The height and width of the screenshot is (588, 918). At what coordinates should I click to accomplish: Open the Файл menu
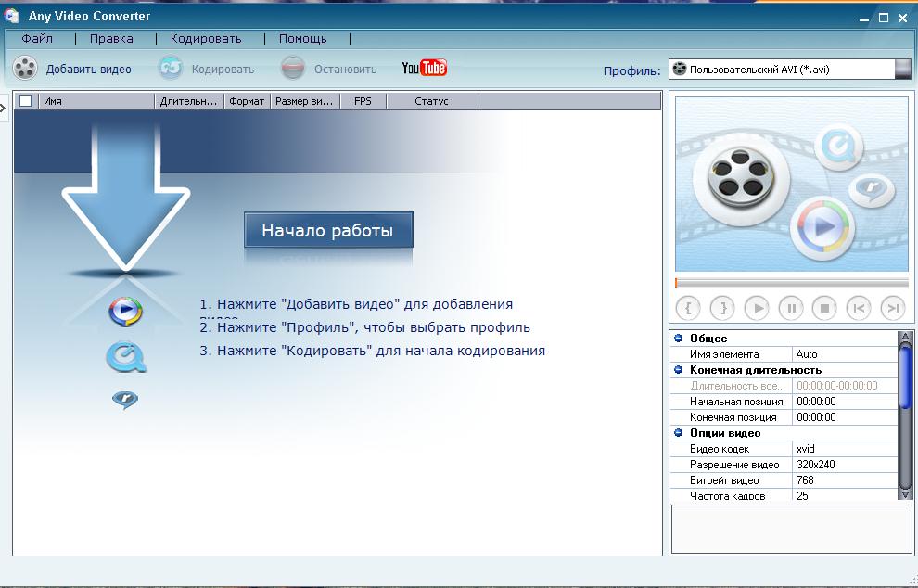(37, 39)
